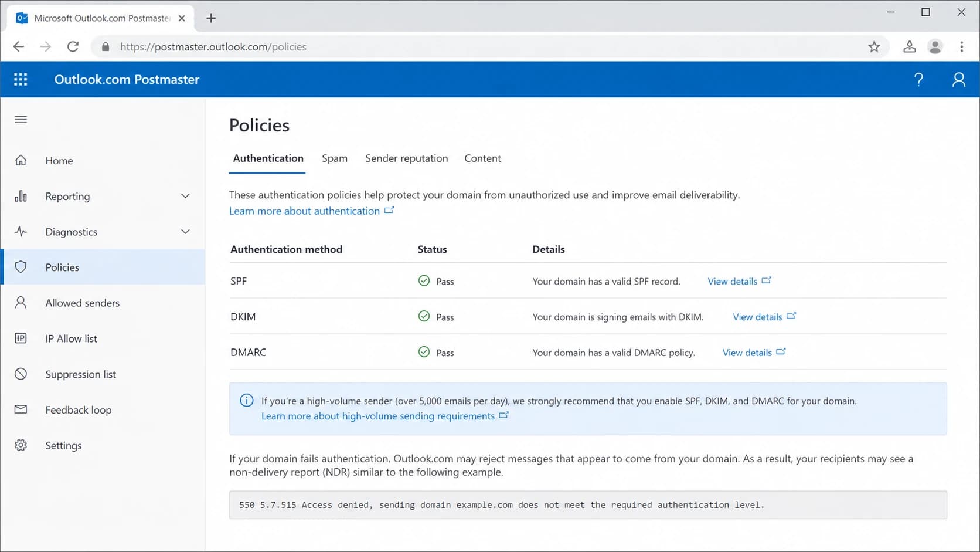
Task: Click the Diagnostics pulse icon
Action: point(21,232)
